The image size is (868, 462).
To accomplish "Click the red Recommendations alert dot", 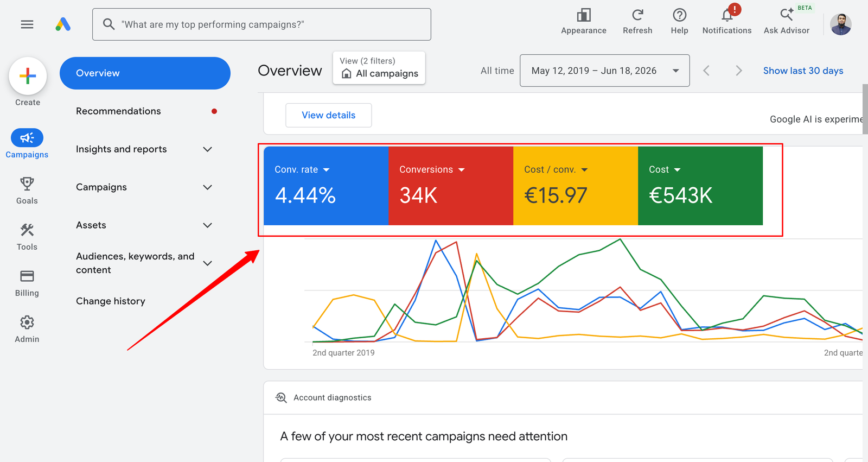I will (214, 111).
